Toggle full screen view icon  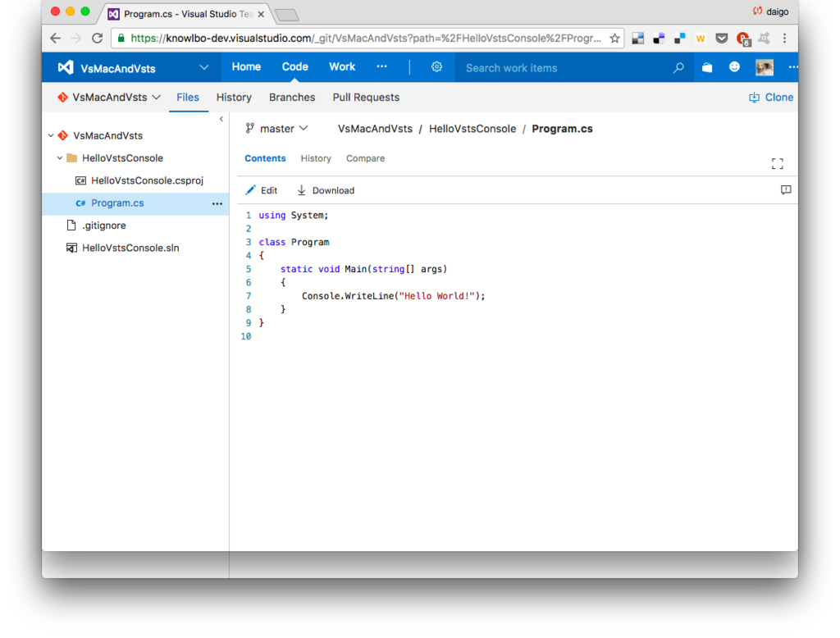[778, 164]
